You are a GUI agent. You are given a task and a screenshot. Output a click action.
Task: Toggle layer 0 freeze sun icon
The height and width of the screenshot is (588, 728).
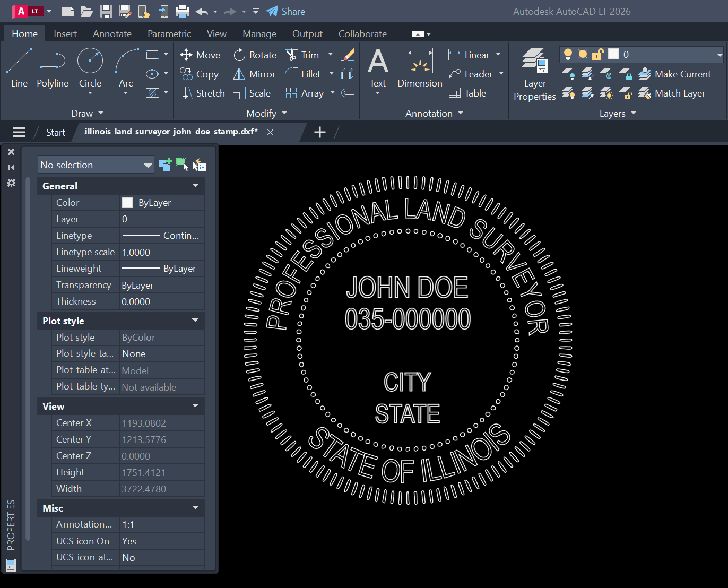583,54
